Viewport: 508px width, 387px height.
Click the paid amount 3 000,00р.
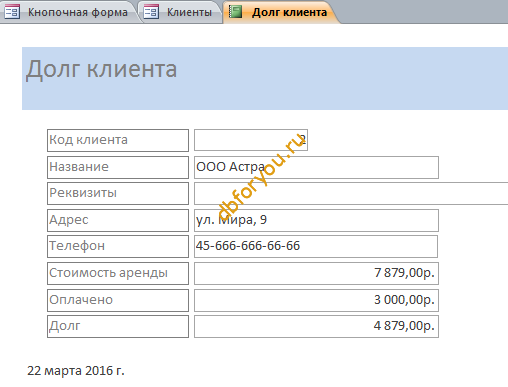pos(316,300)
